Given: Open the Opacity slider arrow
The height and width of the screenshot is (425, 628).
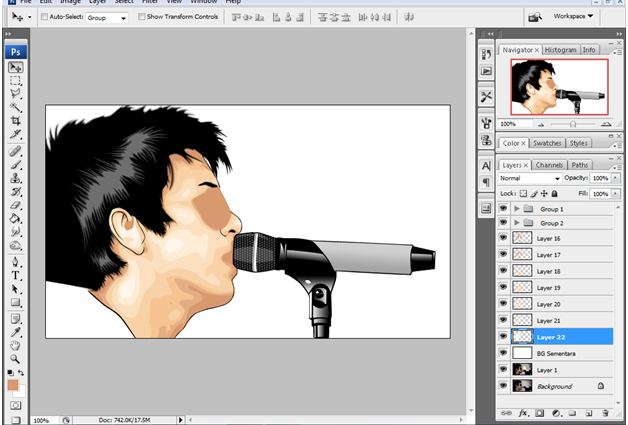Looking at the screenshot, I should (616, 178).
